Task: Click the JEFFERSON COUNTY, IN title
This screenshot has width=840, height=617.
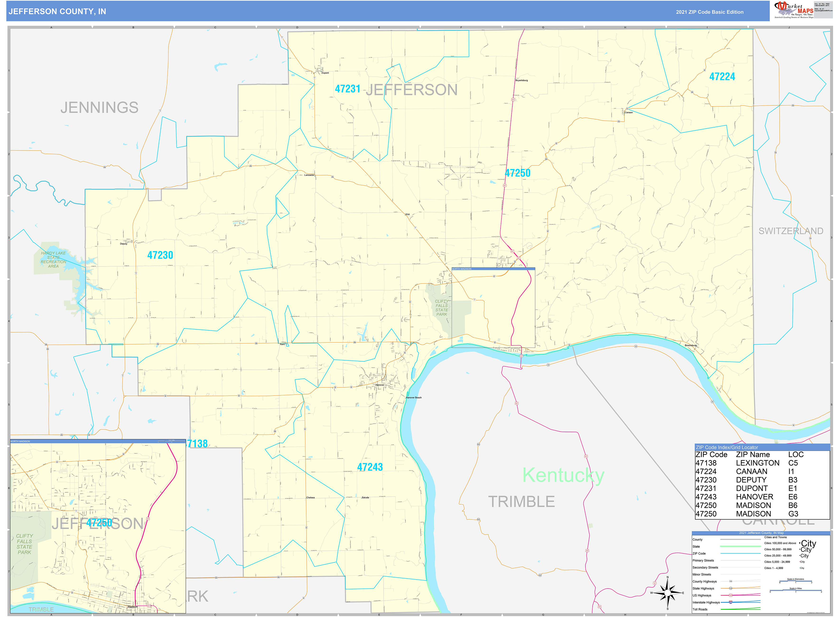Action: click(58, 12)
